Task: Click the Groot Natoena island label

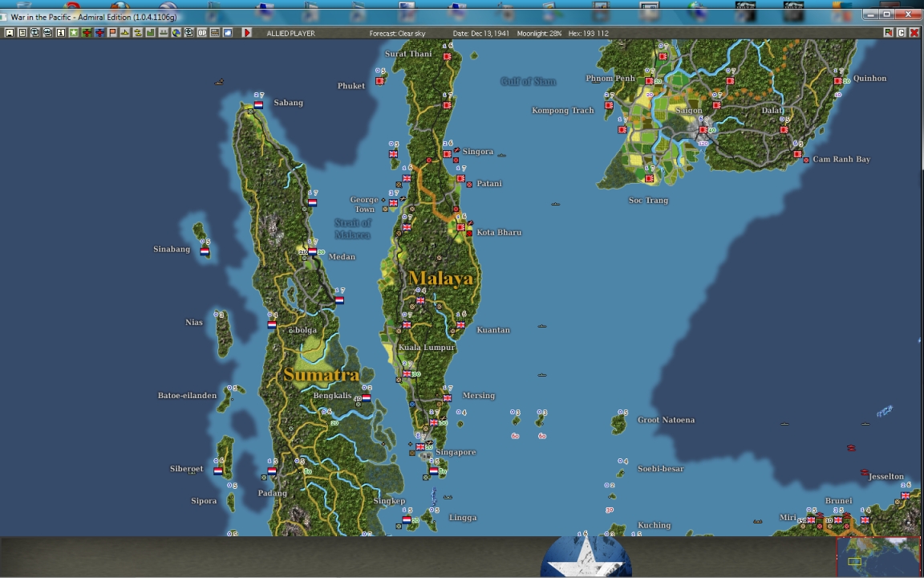Action: 666,420
